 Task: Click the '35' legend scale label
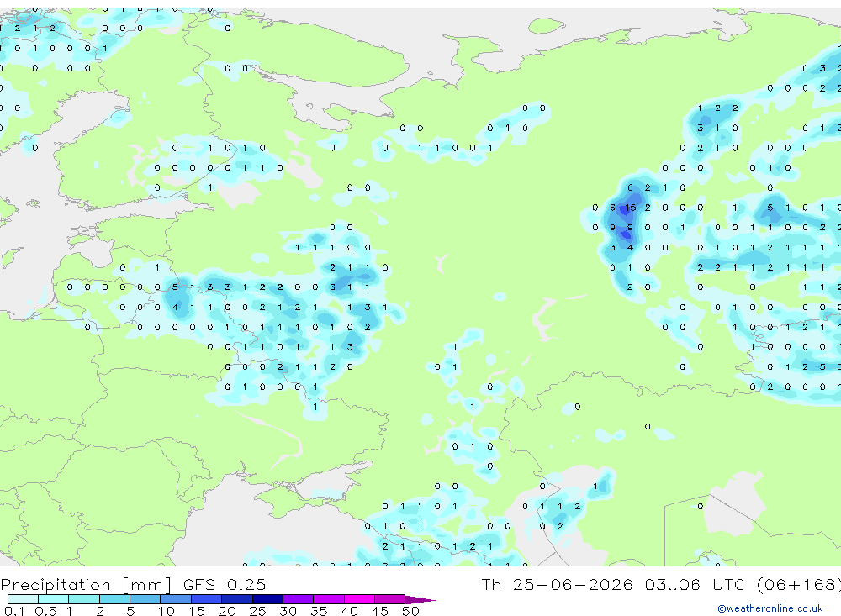click(319, 611)
